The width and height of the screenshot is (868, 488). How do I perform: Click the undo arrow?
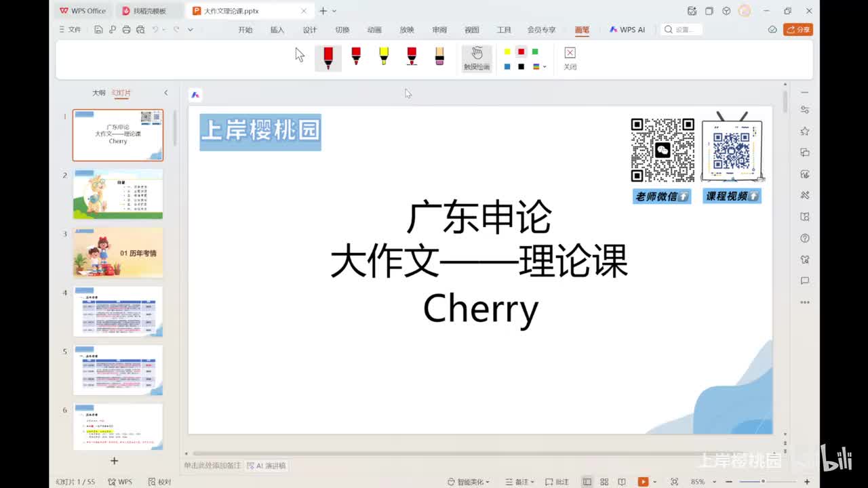pyautogui.click(x=155, y=30)
